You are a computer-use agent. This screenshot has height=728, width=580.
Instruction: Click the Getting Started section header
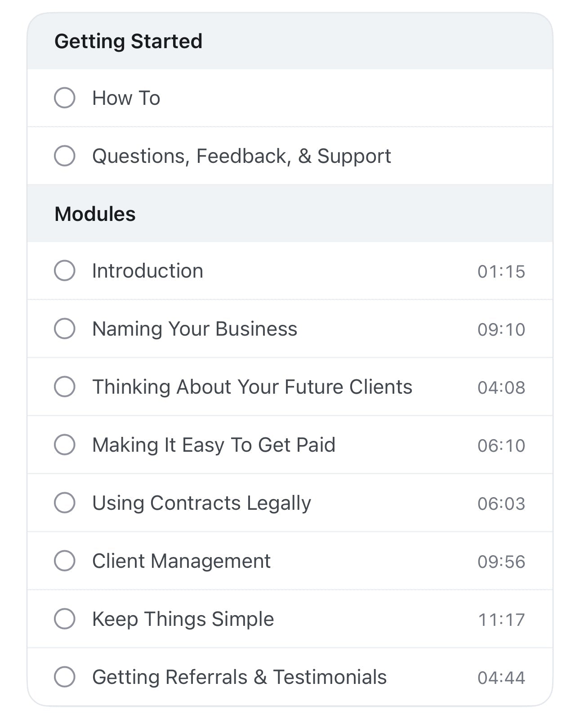coord(129,41)
